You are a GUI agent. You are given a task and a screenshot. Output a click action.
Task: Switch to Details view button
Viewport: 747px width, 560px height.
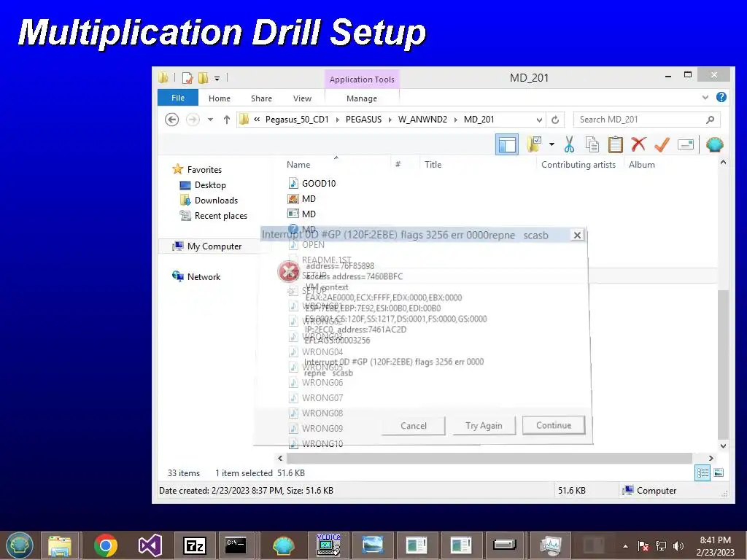pyautogui.click(x=703, y=472)
